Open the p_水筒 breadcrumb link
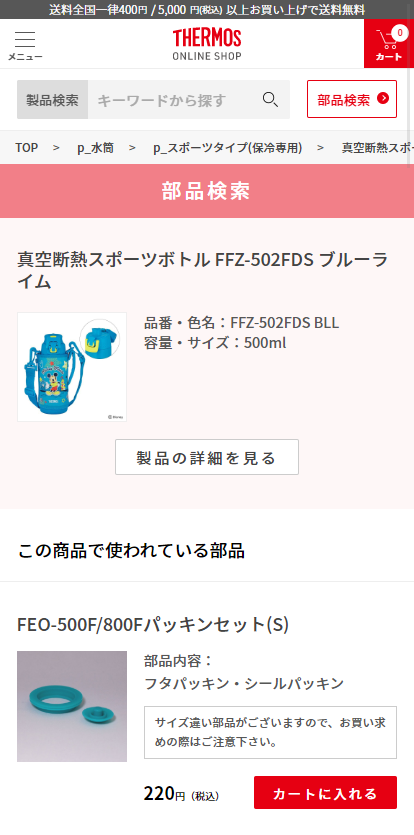414x835 pixels. (x=95, y=148)
